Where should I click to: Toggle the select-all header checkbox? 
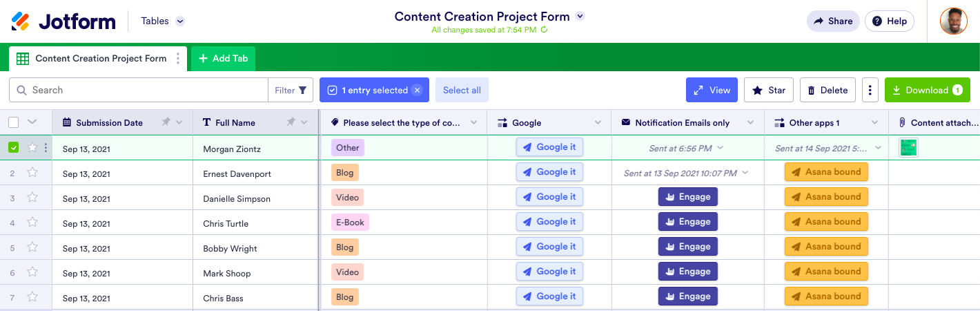click(x=14, y=122)
